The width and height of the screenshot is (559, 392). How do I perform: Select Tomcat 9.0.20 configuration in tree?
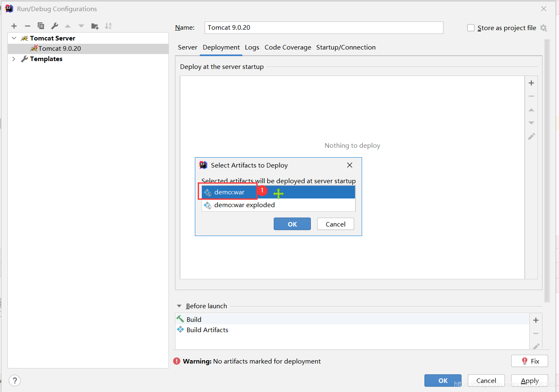[x=88, y=49]
